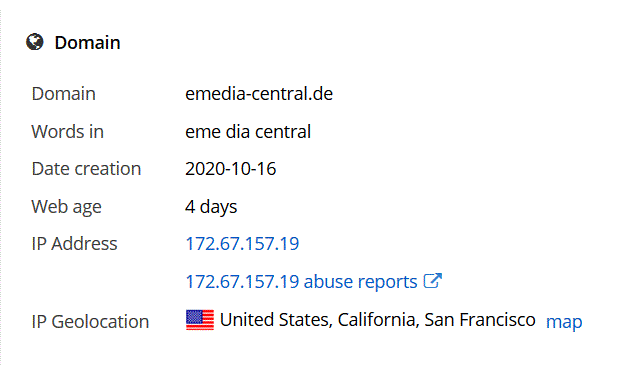The width and height of the screenshot is (620, 366).
Task: Click the eme dia central text
Action: click(248, 131)
